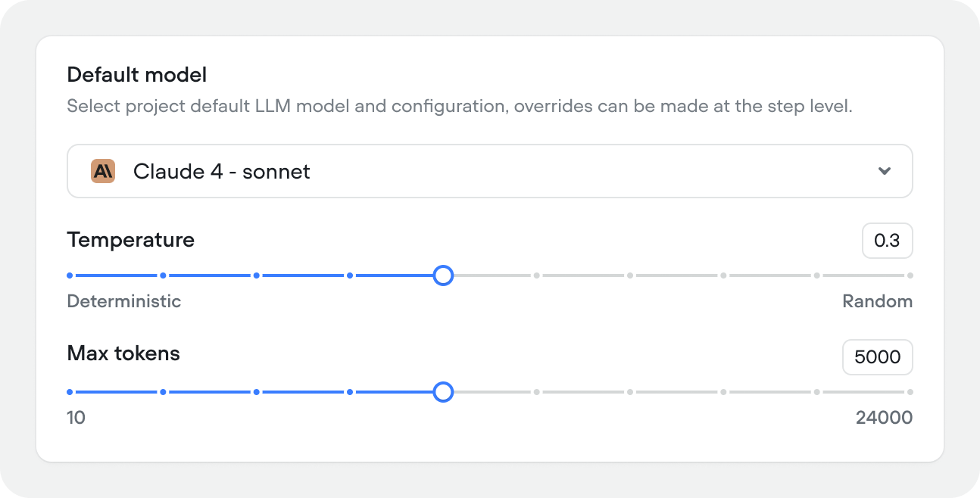
Task: Click the middle tick of the Temperature slider
Action: click(x=536, y=275)
